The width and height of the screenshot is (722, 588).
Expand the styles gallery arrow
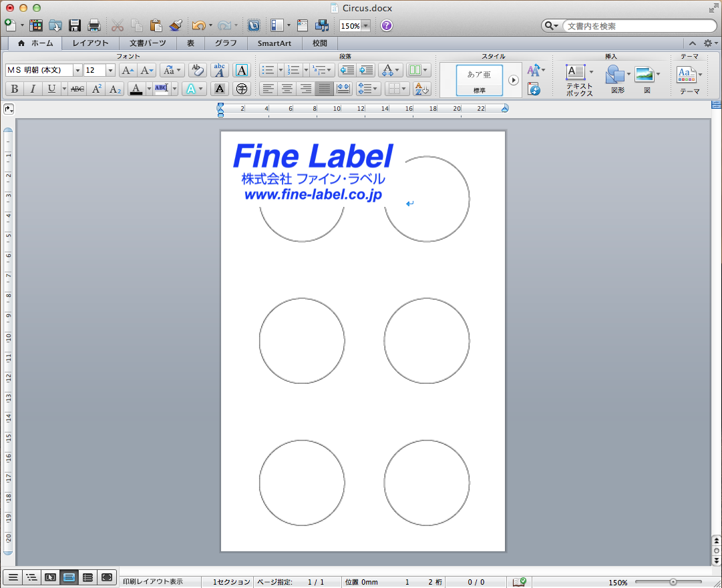(514, 80)
